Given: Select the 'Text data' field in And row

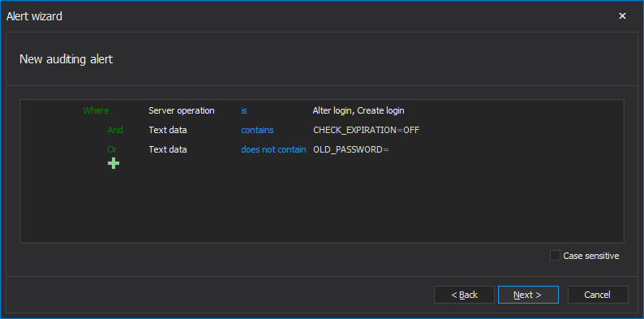Looking at the screenshot, I should [x=168, y=130].
